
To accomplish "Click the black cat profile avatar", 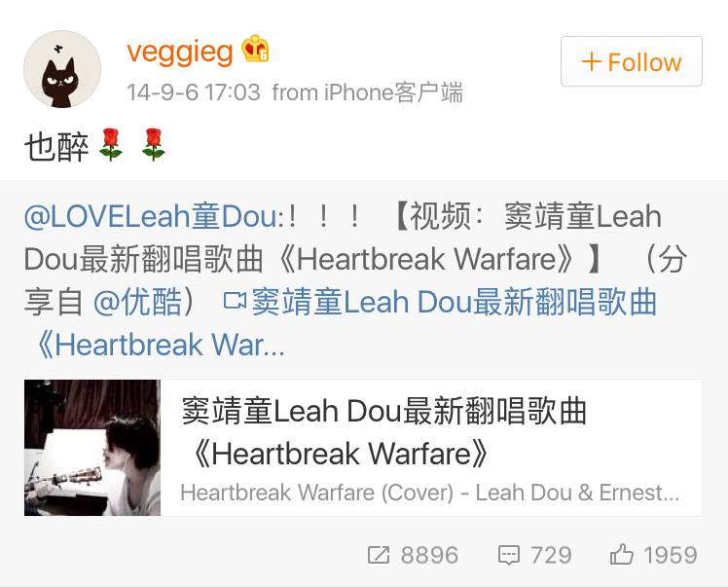I will [x=62, y=69].
